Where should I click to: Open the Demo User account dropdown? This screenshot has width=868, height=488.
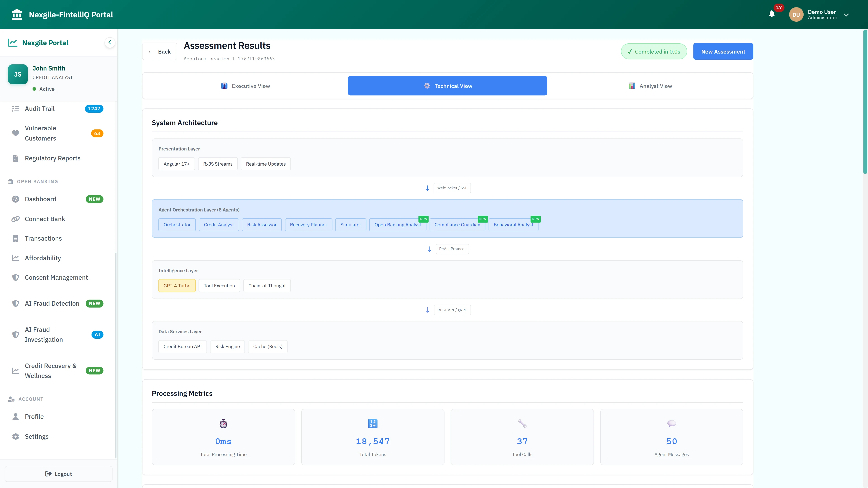point(846,15)
